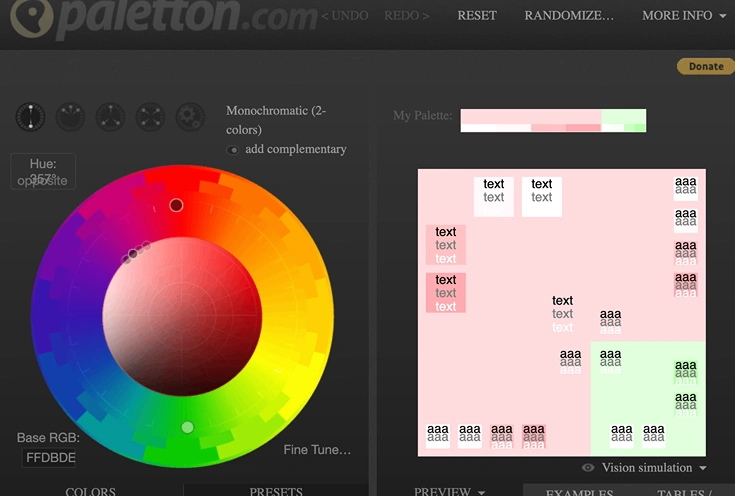Click the dark red base hue dot on wheel
This screenshot has height=496, width=735.
[x=176, y=205]
